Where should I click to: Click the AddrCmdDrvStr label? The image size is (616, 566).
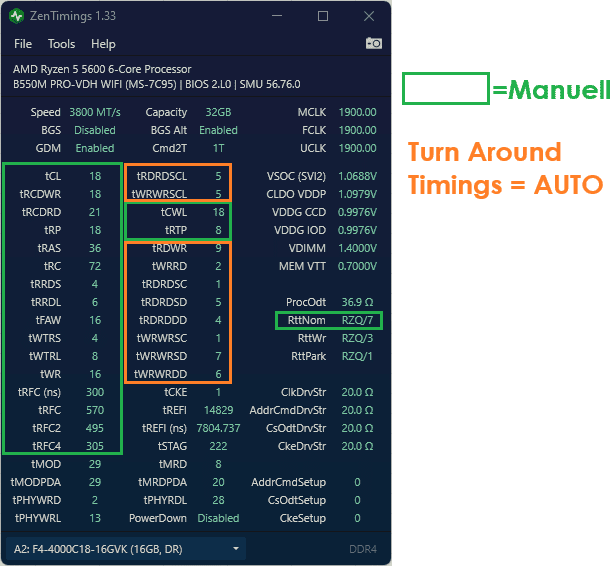288,410
